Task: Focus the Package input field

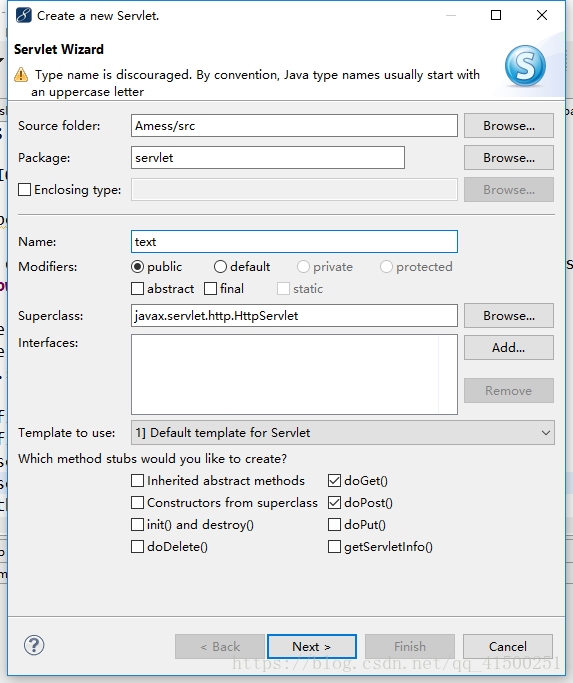Action: click(x=268, y=158)
